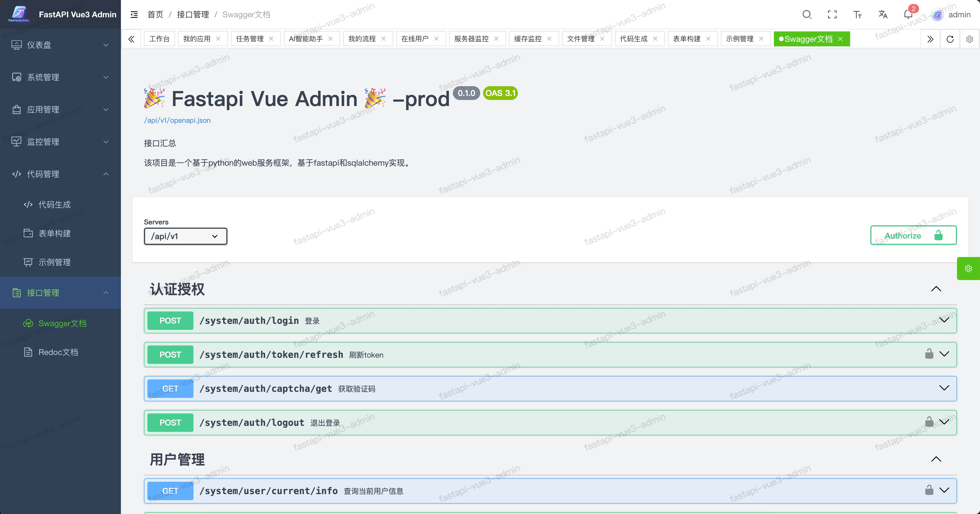Open the Servers /api/v1 dropdown
Image resolution: width=980 pixels, height=514 pixels.
click(186, 236)
